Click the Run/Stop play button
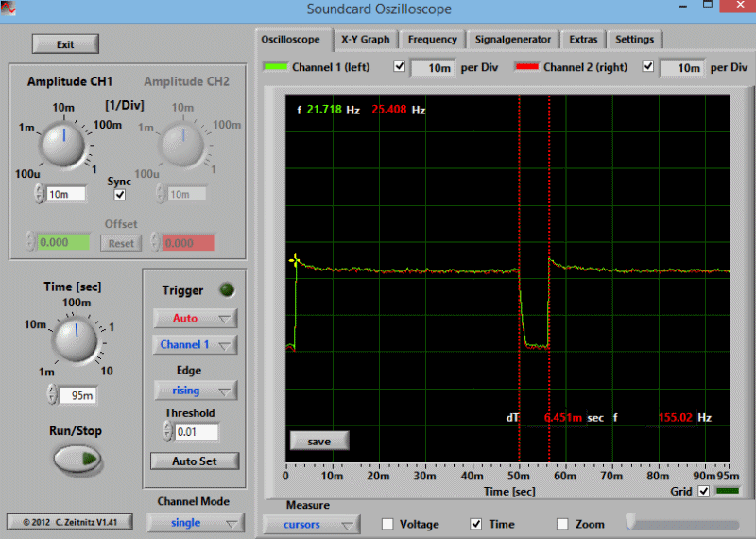This screenshot has height=539, width=756. pos(77,459)
